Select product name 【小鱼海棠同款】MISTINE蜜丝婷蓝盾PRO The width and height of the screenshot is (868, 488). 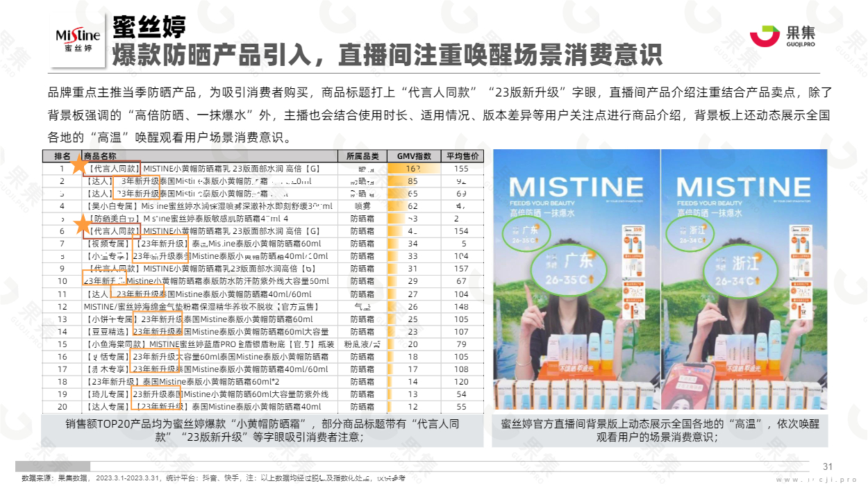click(x=209, y=344)
